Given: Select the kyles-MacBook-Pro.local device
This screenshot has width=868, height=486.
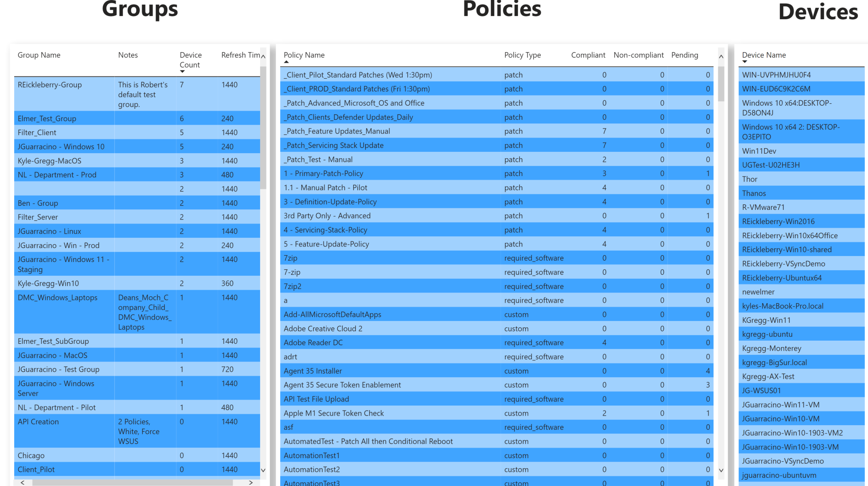Looking at the screenshot, I should point(800,306).
